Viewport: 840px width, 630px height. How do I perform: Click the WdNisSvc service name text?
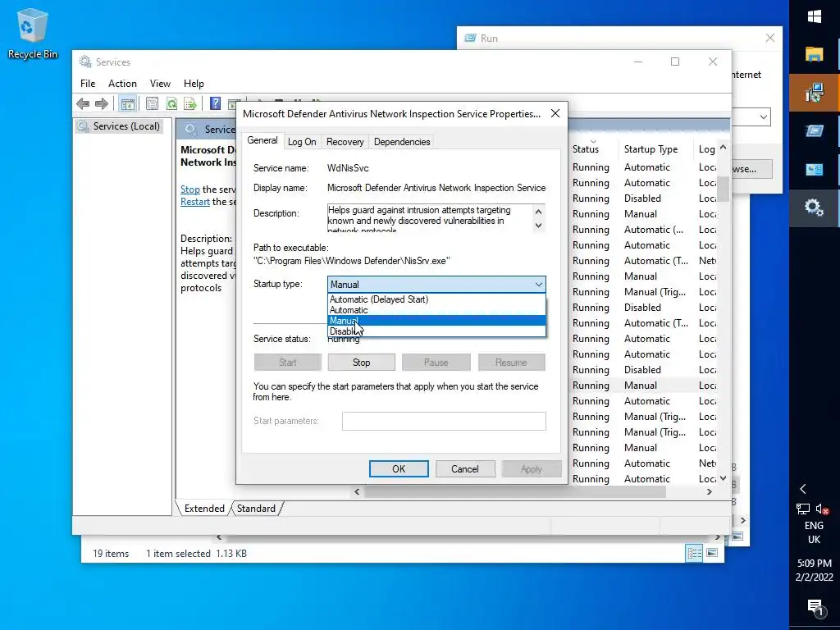348,167
